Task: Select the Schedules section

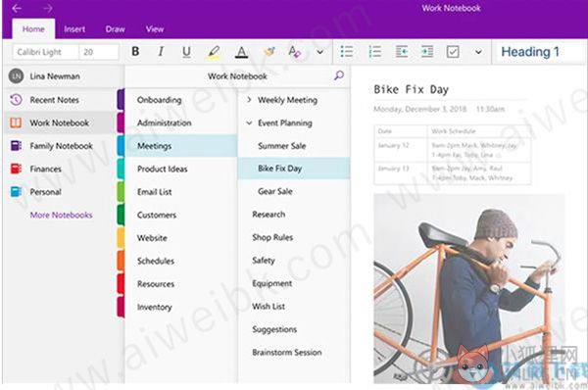Action: tap(181, 261)
